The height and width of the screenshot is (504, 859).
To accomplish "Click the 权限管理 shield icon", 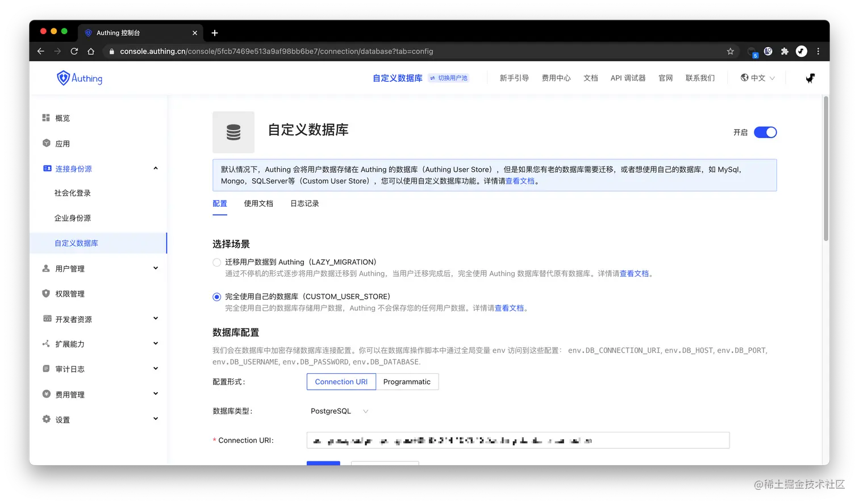I will (46, 293).
